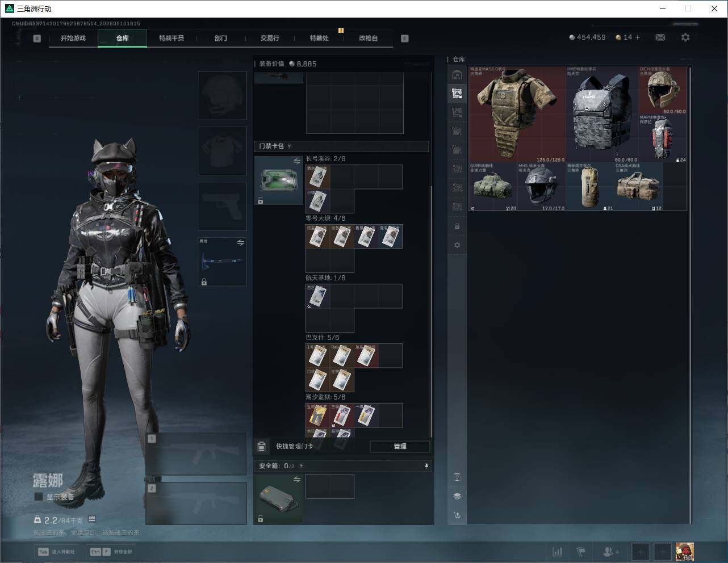Viewport: 728px width, 563px height.
Task: Click the sort icon at warehouse sidebar bottom
Action: coord(457,515)
